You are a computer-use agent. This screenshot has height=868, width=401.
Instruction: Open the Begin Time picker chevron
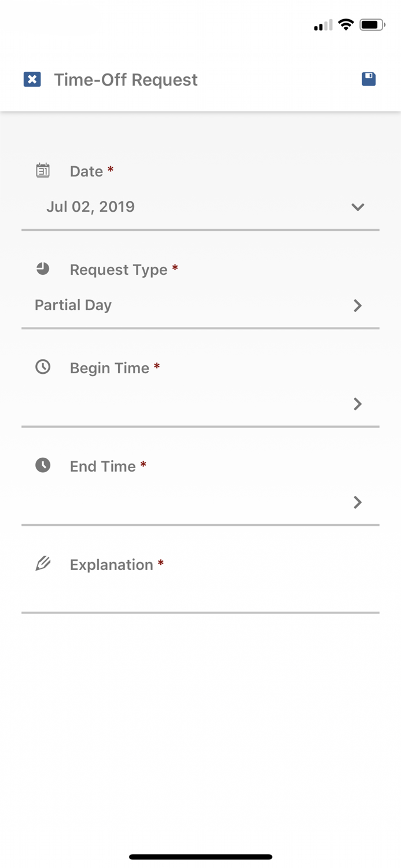358,404
